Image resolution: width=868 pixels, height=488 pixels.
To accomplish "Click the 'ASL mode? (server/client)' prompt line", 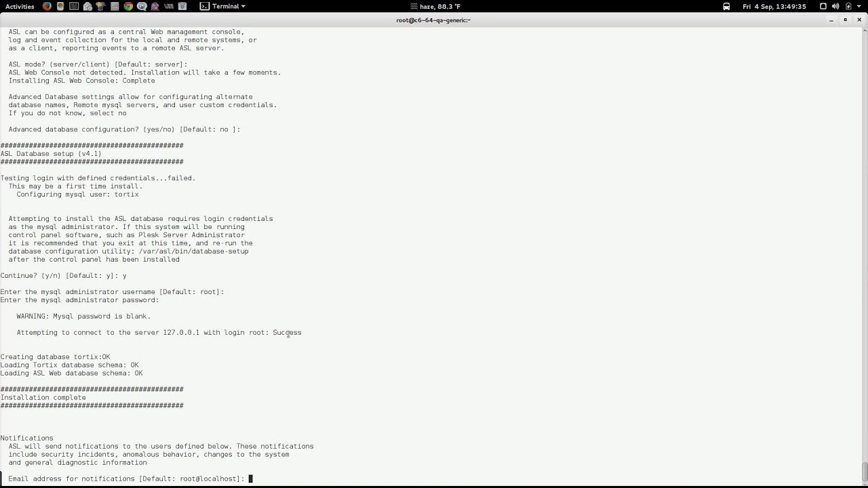I will pyautogui.click(x=98, y=64).
